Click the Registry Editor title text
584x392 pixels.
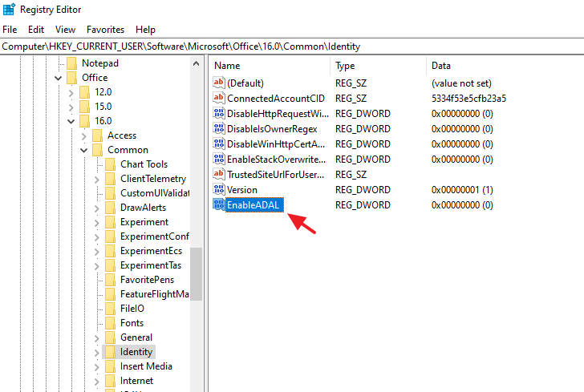[51, 10]
